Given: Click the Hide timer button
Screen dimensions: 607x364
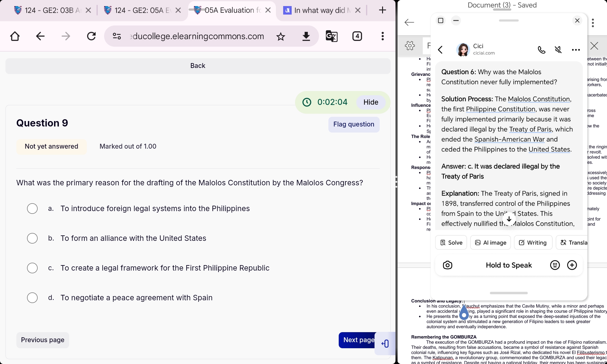Looking at the screenshot, I should 370,102.
